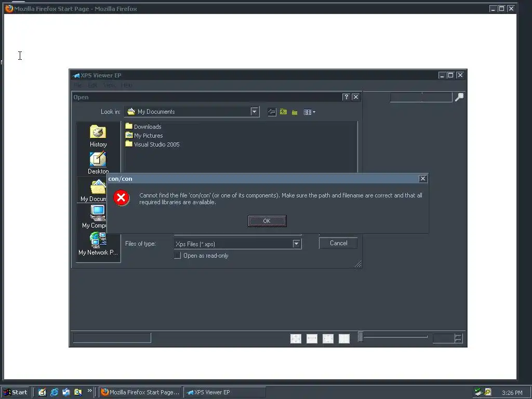The height and width of the screenshot is (399, 532).
Task: Open My Network Places in sidebar
Action: [98, 244]
